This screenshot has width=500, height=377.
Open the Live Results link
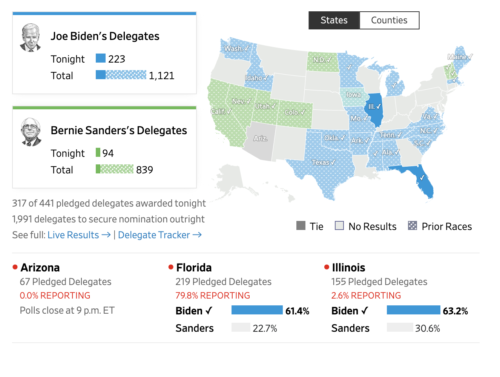[x=79, y=235]
